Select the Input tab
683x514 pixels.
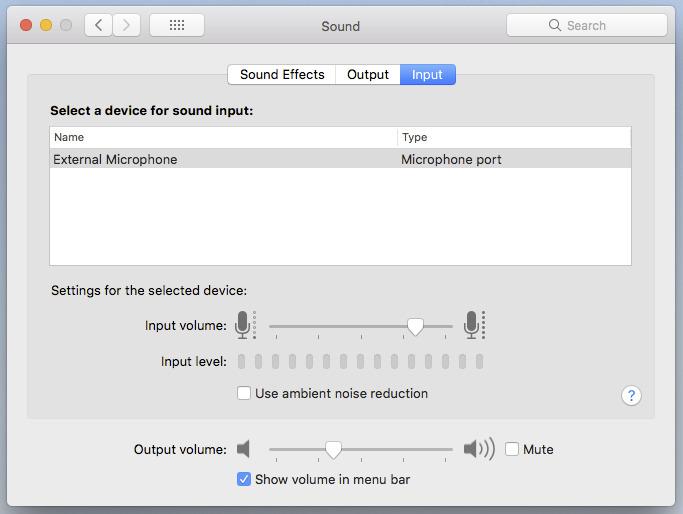pos(427,74)
